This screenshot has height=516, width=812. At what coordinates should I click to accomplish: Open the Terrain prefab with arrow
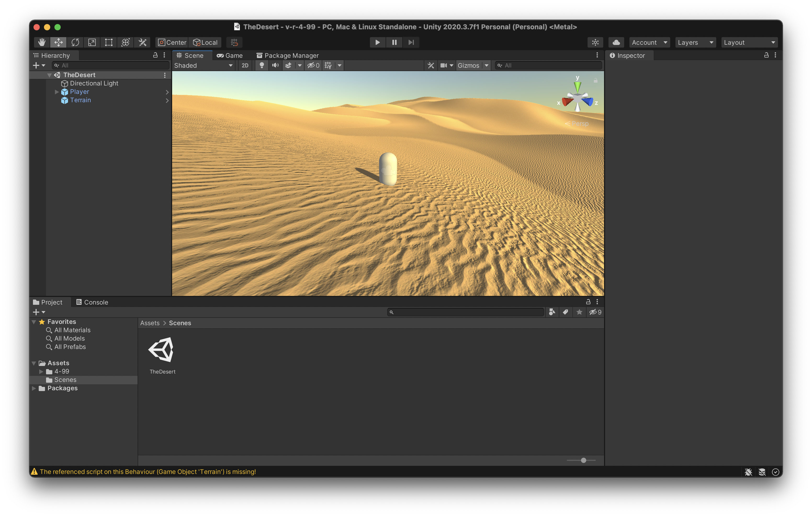pos(167,100)
